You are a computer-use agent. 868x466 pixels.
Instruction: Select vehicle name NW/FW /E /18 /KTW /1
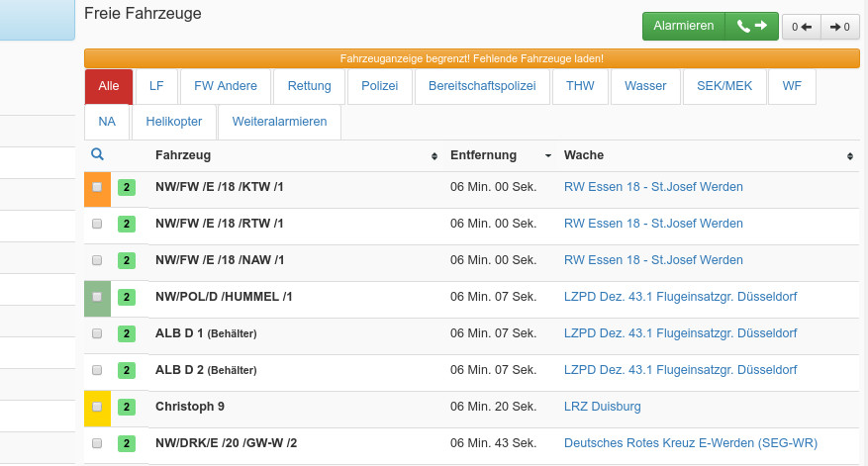pyautogui.click(x=219, y=187)
